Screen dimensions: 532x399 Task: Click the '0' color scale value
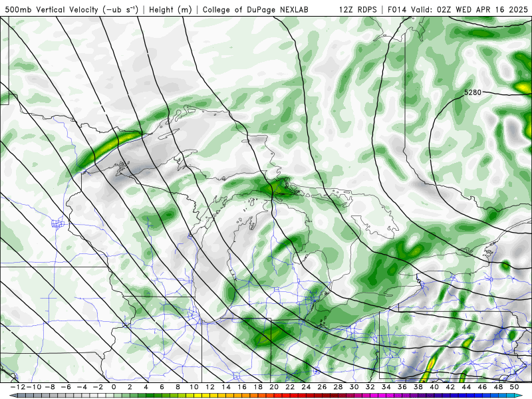pyautogui.click(x=114, y=387)
